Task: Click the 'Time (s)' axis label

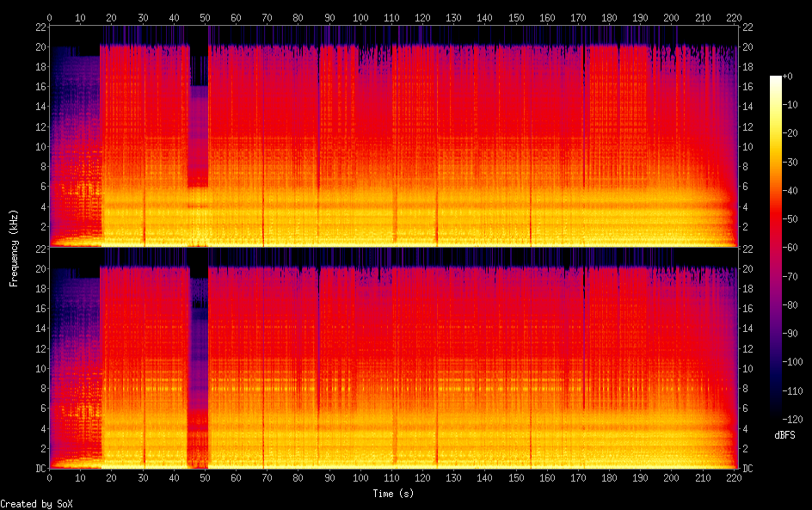Action: click(394, 494)
